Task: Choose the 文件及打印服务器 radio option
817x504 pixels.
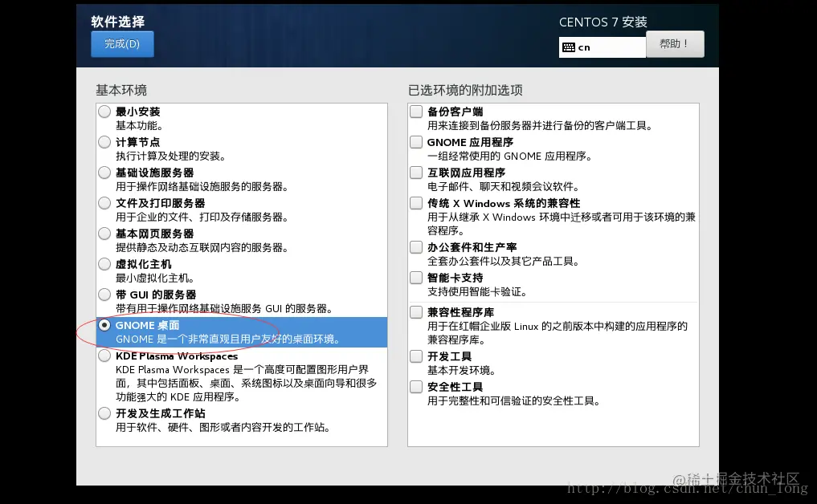Action: [x=104, y=203]
